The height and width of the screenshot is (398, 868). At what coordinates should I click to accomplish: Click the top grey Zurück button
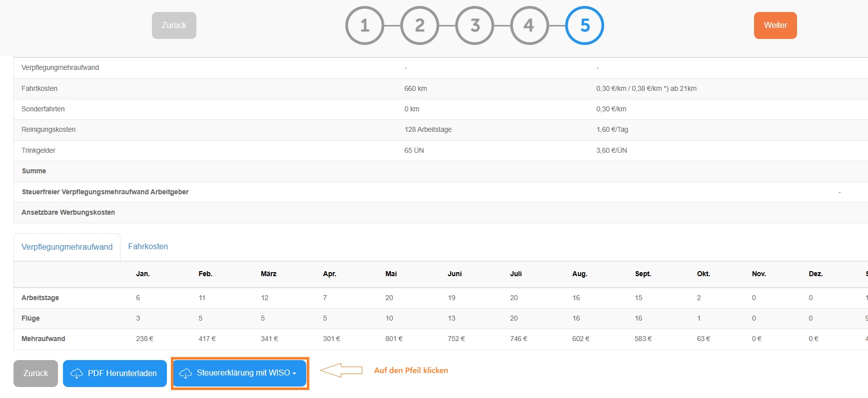(174, 25)
